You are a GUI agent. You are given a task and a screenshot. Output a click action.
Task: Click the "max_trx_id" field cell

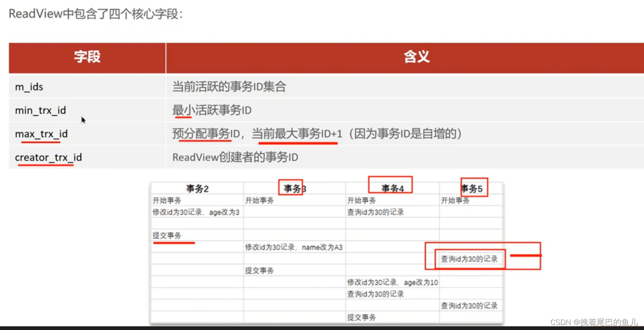pos(87,134)
